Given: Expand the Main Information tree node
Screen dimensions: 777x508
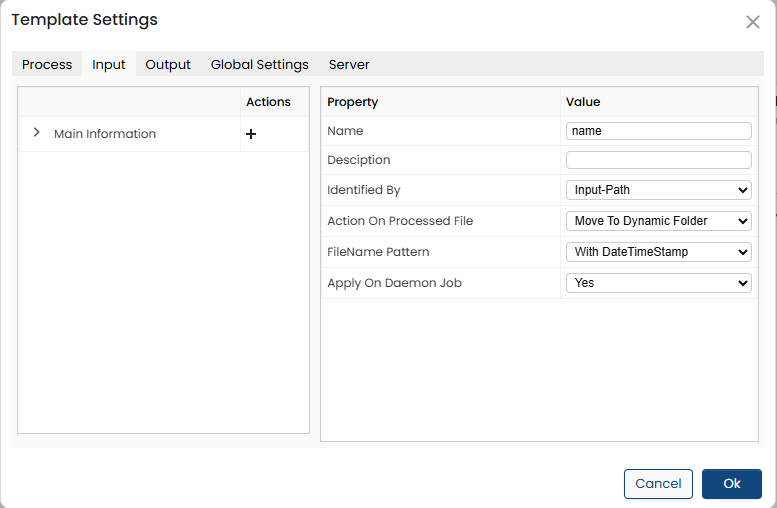Looking at the screenshot, I should (37, 133).
